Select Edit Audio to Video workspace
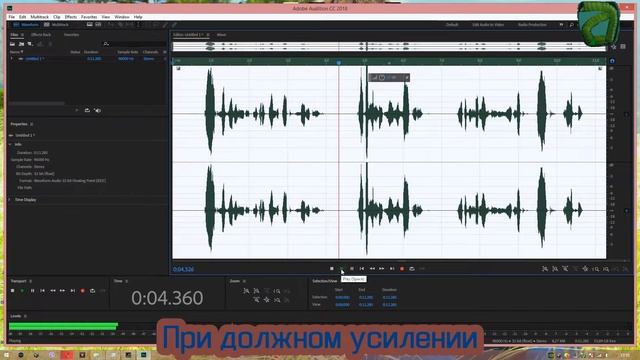The height and width of the screenshot is (360, 640). 488,25
